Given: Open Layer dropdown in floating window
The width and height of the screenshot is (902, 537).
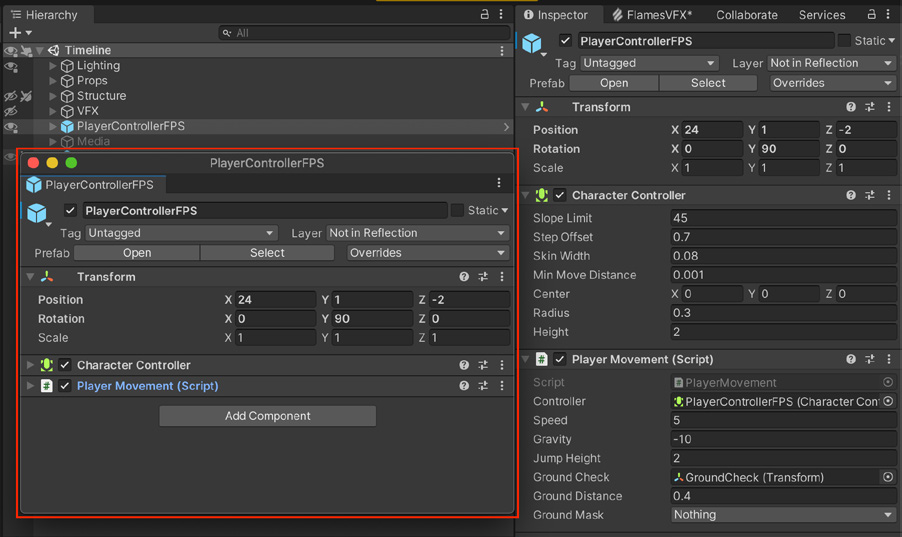Looking at the screenshot, I should coord(418,233).
